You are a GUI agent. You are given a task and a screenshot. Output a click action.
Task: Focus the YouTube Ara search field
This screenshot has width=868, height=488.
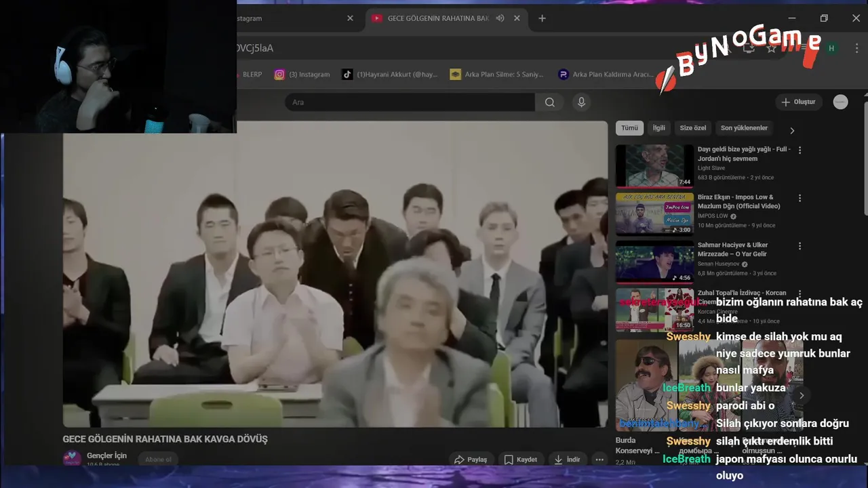(x=410, y=102)
